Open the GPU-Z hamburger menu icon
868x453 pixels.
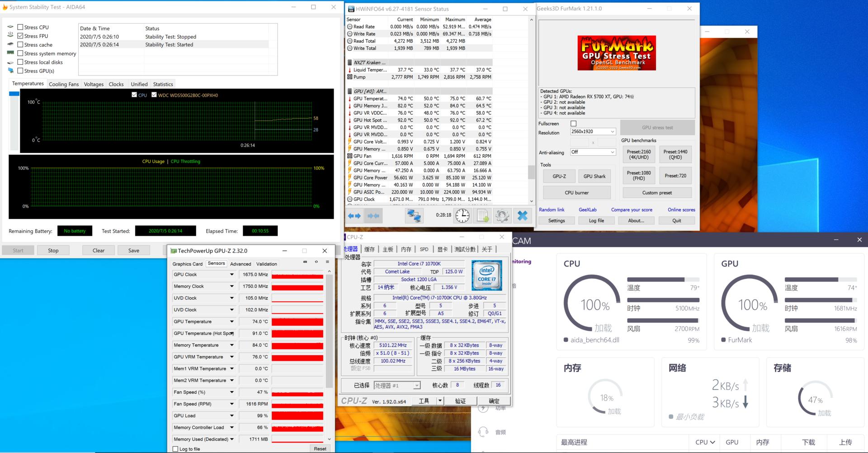click(x=327, y=262)
